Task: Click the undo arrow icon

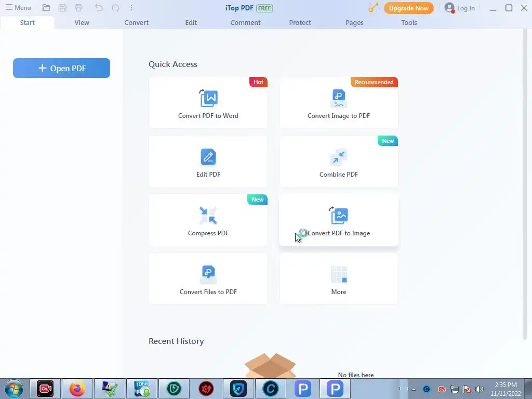Action: pos(99,8)
